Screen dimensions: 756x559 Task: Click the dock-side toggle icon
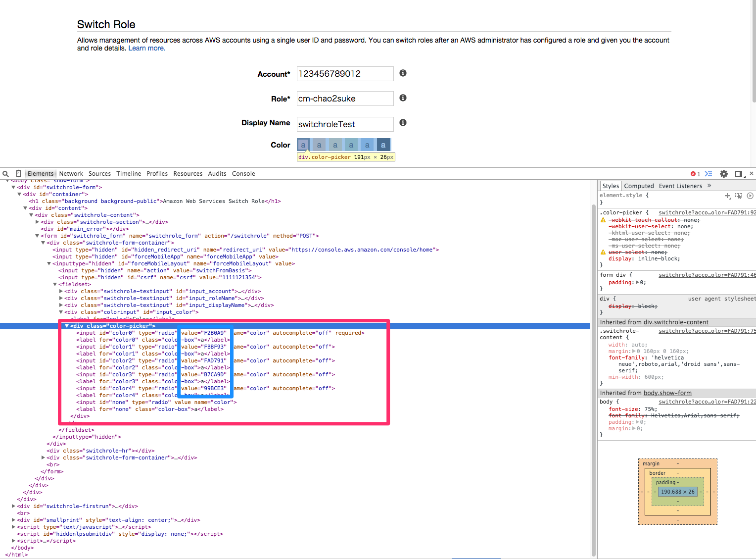point(740,174)
